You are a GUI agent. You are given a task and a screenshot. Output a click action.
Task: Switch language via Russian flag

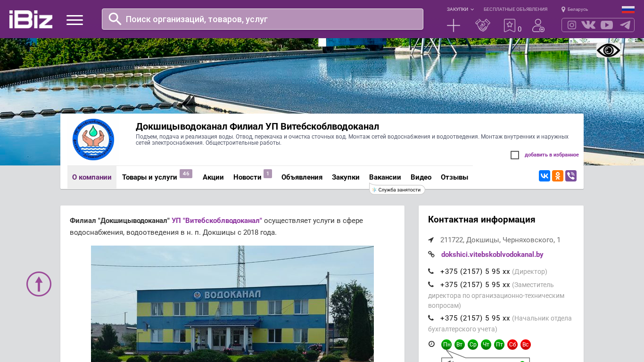pos(628,9)
